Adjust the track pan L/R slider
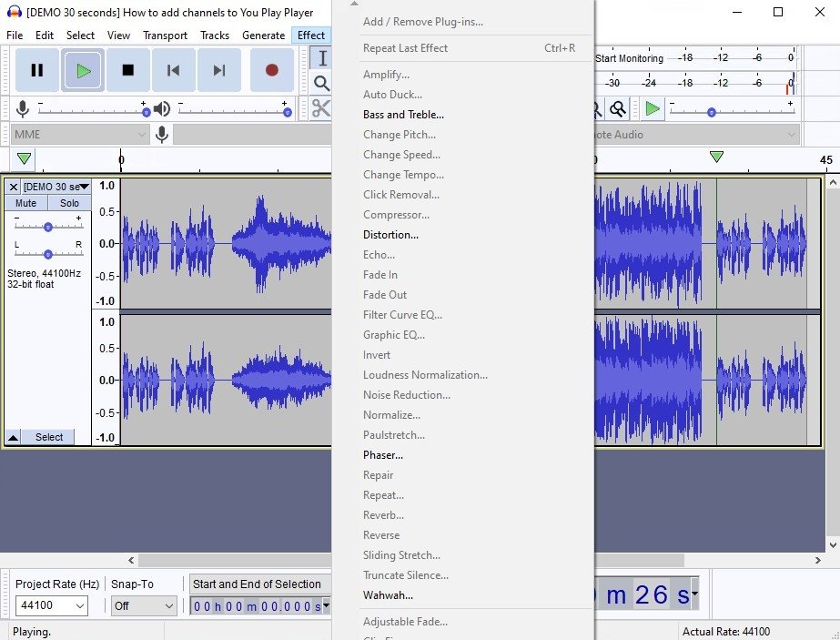Image resolution: width=840 pixels, height=640 pixels. (47, 253)
